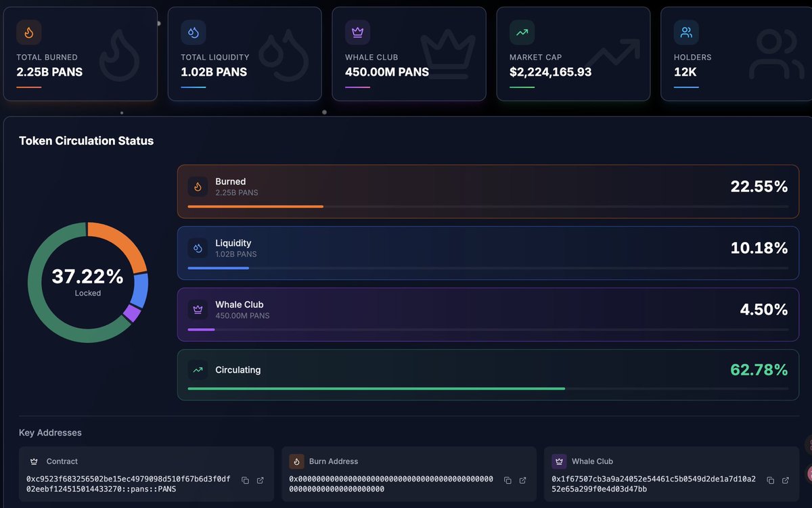
Task: Select the Whale Club 4.50% row
Action: tap(487, 315)
